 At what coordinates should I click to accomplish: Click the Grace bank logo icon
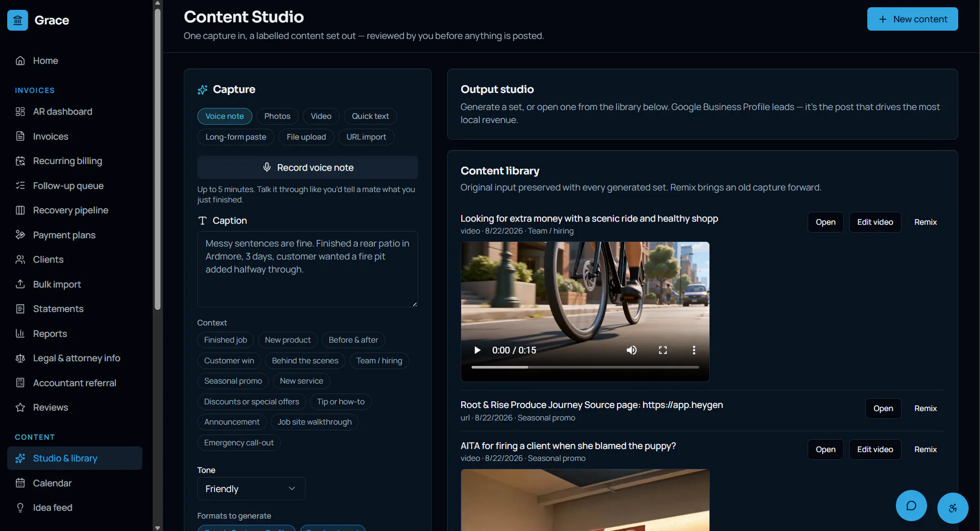18,20
